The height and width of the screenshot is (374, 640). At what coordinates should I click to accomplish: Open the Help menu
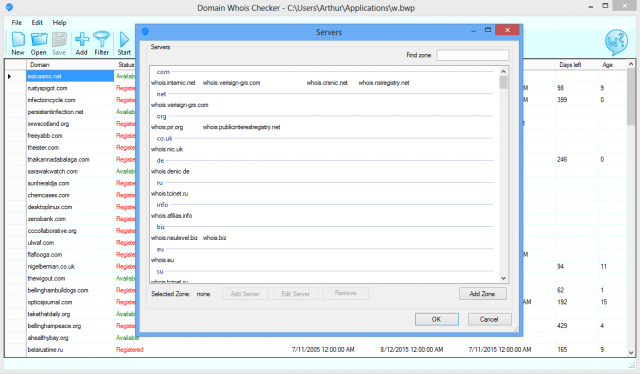59,22
